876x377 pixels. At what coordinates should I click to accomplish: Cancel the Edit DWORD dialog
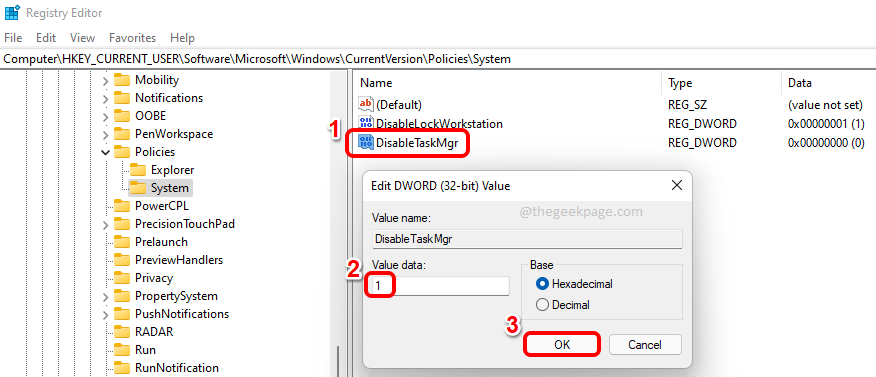(x=645, y=345)
